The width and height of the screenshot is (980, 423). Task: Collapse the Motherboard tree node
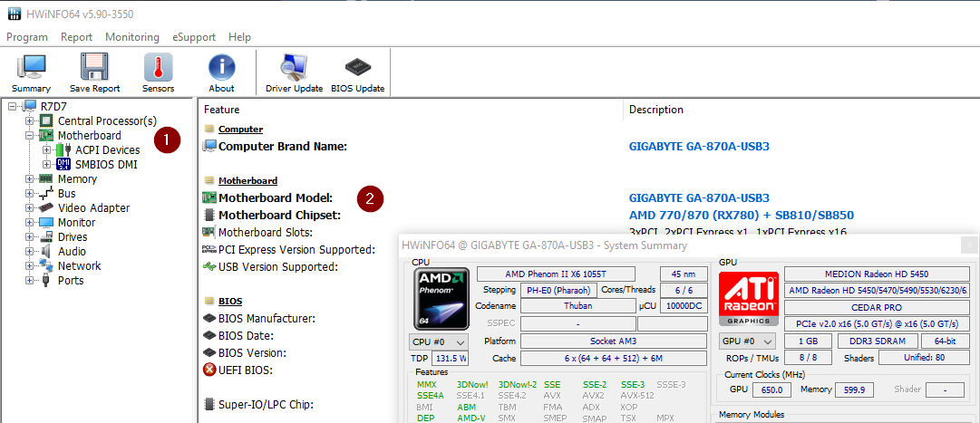[29, 135]
